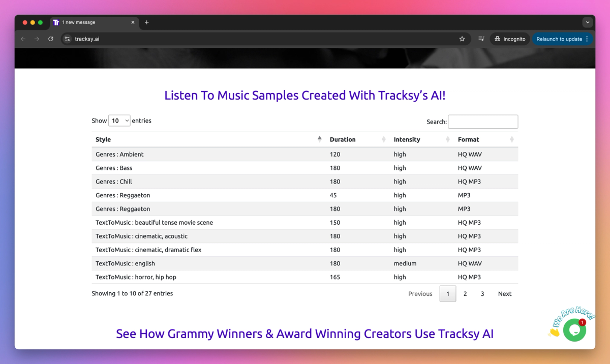Click 'Showing 1 to 10 of 27 entries'

132,293
